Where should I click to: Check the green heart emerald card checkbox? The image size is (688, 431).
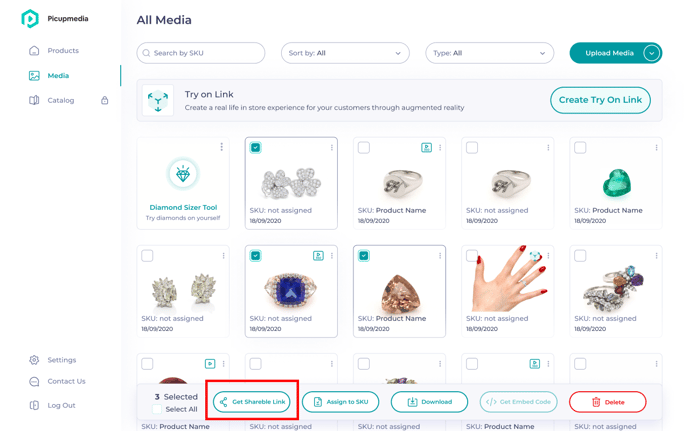[x=580, y=147]
